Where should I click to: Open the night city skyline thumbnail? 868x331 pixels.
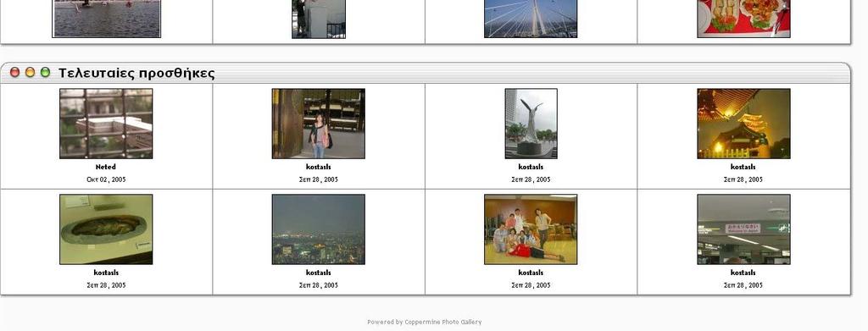click(x=319, y=229)
